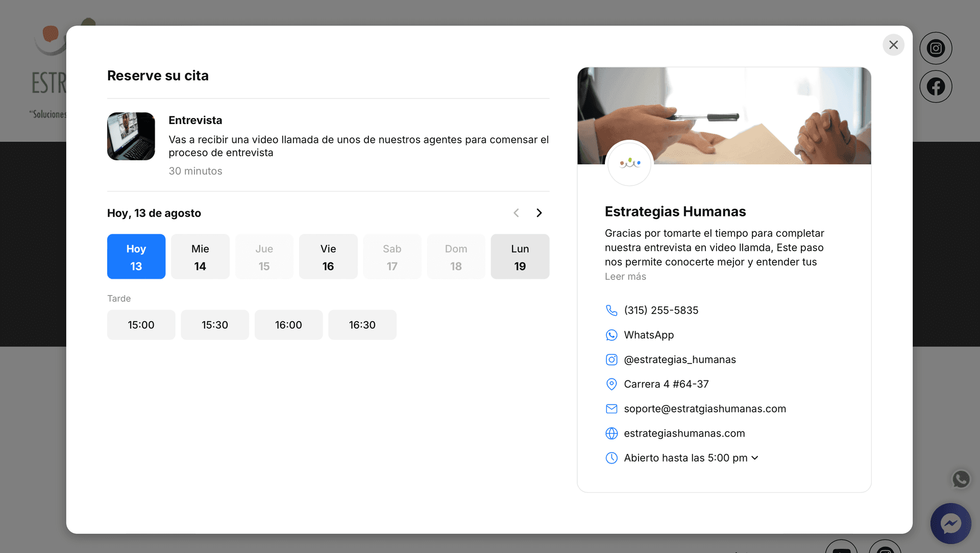Click the Instagram icon beside @estrategias_humanas
980x553 pixels.
[x=611, y=359]
